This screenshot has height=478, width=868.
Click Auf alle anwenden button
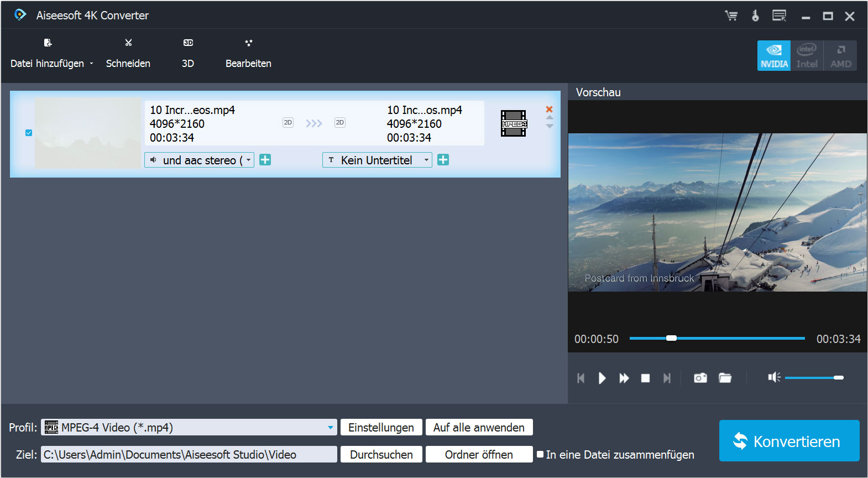(x=479, y=427)
